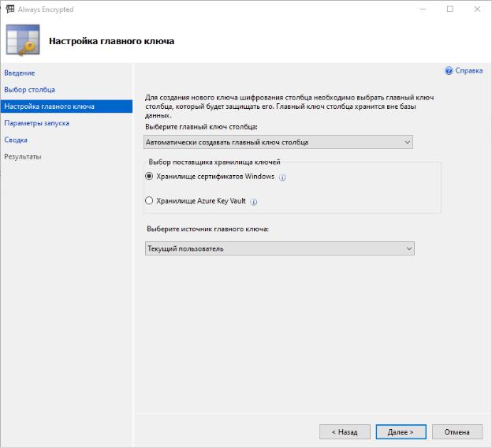Click the info icon beside Azure Key Vault
The height and width of the screenshot is (448, 492).
click(x=254, y=202)
